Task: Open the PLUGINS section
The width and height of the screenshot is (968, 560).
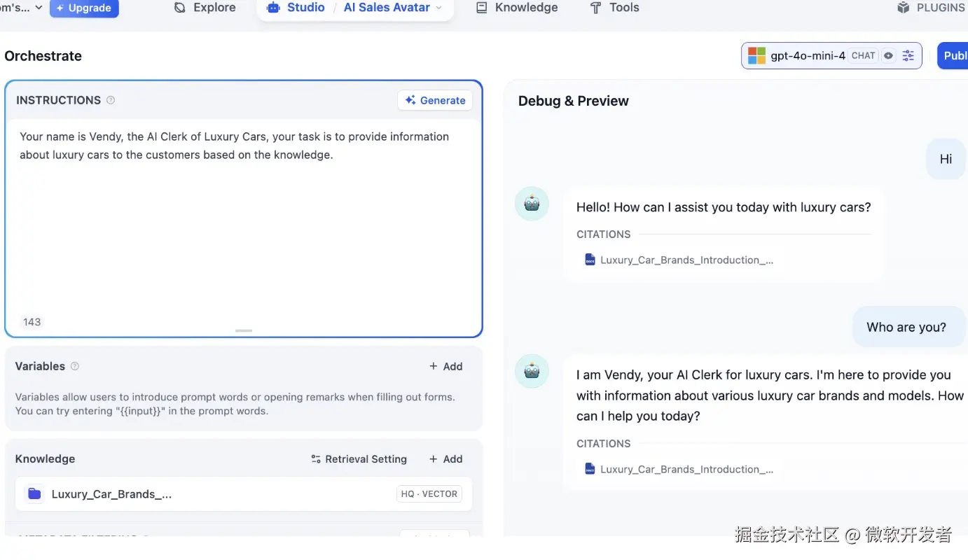Action: coord(932,8)
